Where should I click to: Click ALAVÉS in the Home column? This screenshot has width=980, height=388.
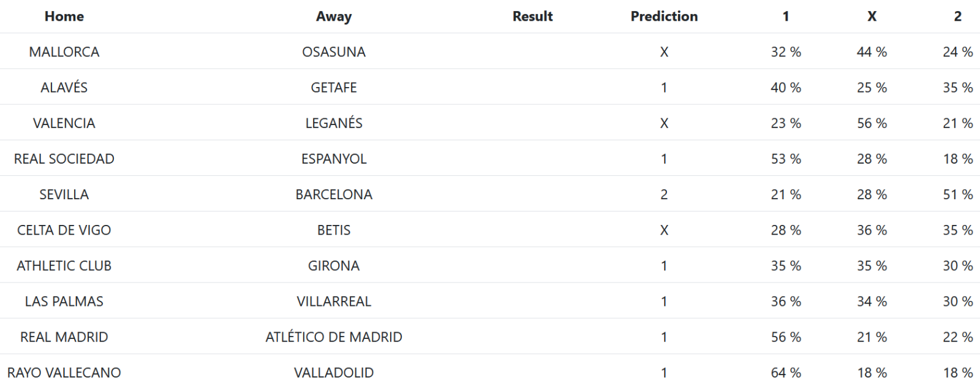[x=64, y=88]
